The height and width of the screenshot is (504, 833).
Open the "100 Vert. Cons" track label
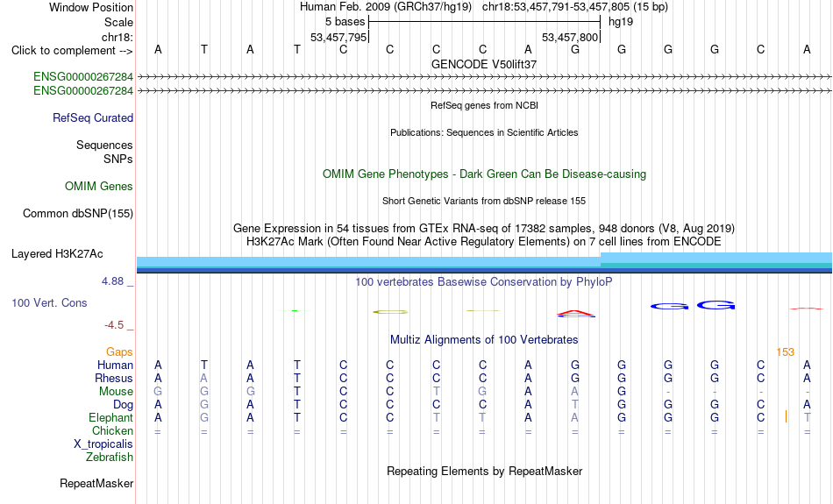tap(49, 302)
